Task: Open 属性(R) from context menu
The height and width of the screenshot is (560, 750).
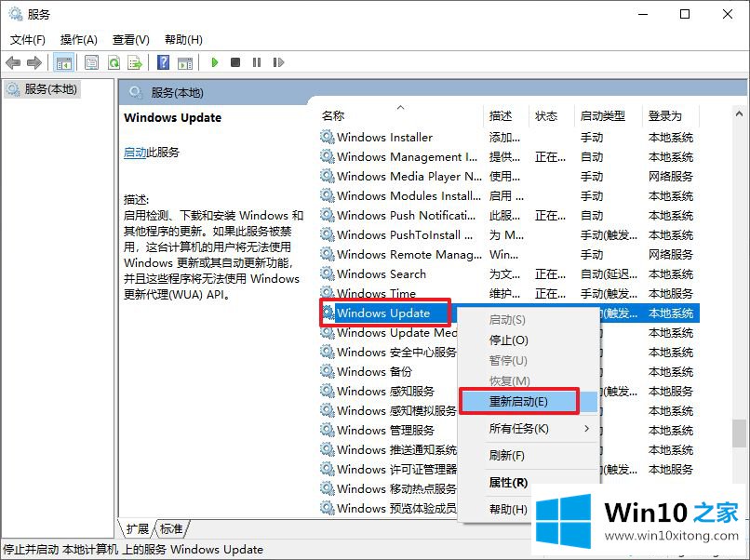Action: pos(508,483)
